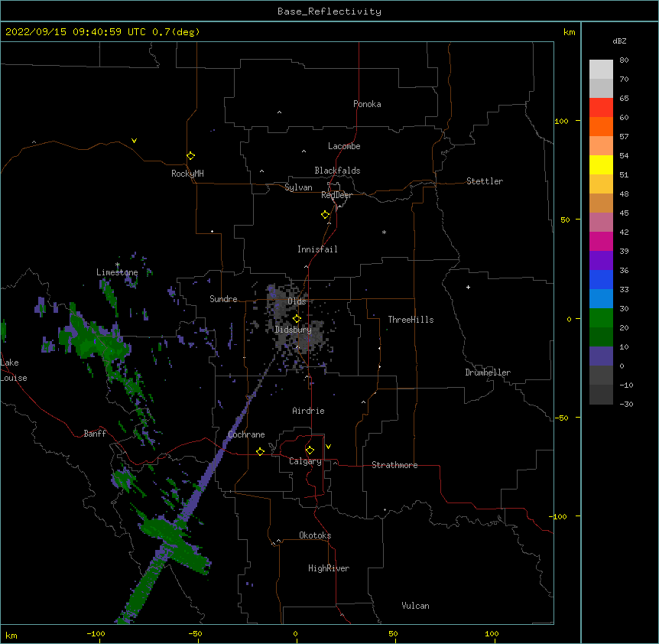Click the dBZ legend heading

(x=619, y=41)
